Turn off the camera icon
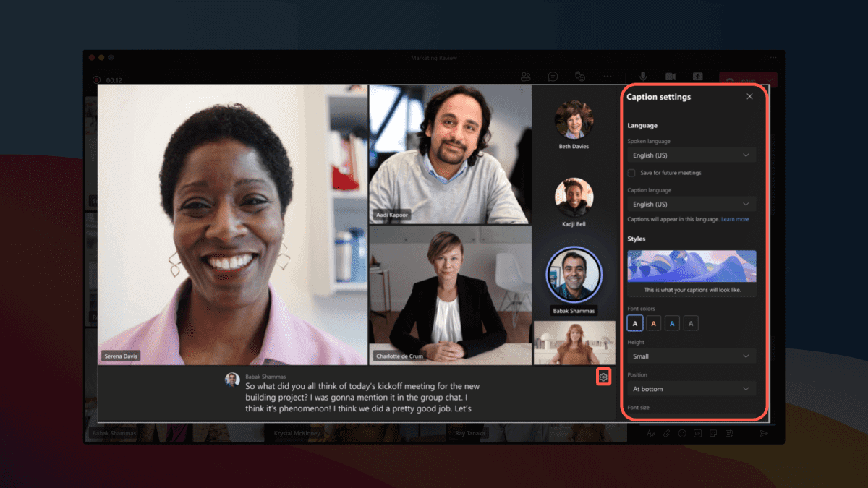 click(x=671, y=77)
